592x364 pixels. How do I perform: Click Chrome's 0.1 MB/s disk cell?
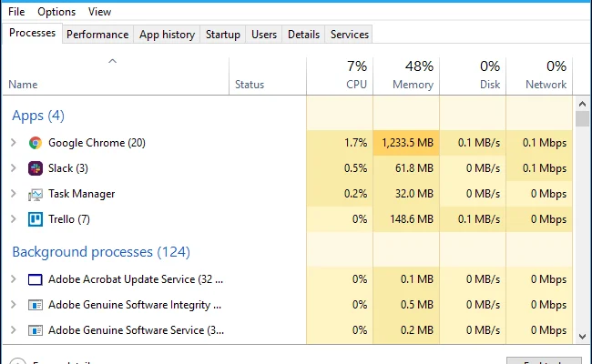pos(473,143)
